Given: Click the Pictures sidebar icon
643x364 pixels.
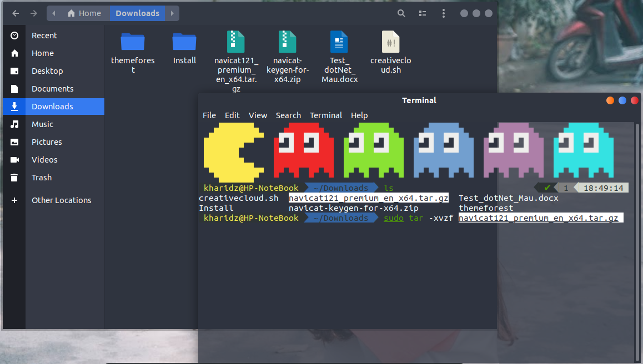Looking at the screenshot, I should click(14, 142).
